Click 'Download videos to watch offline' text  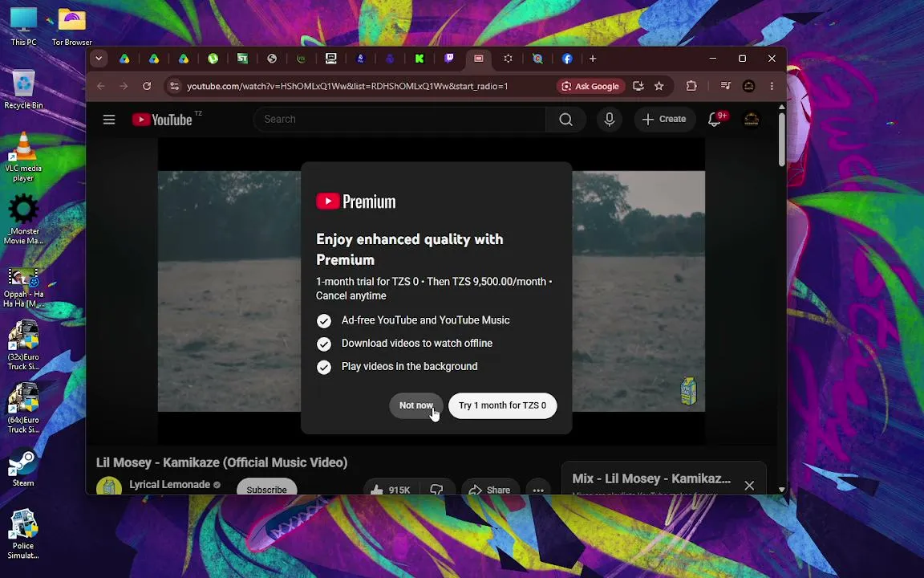(x=416, y=344)
